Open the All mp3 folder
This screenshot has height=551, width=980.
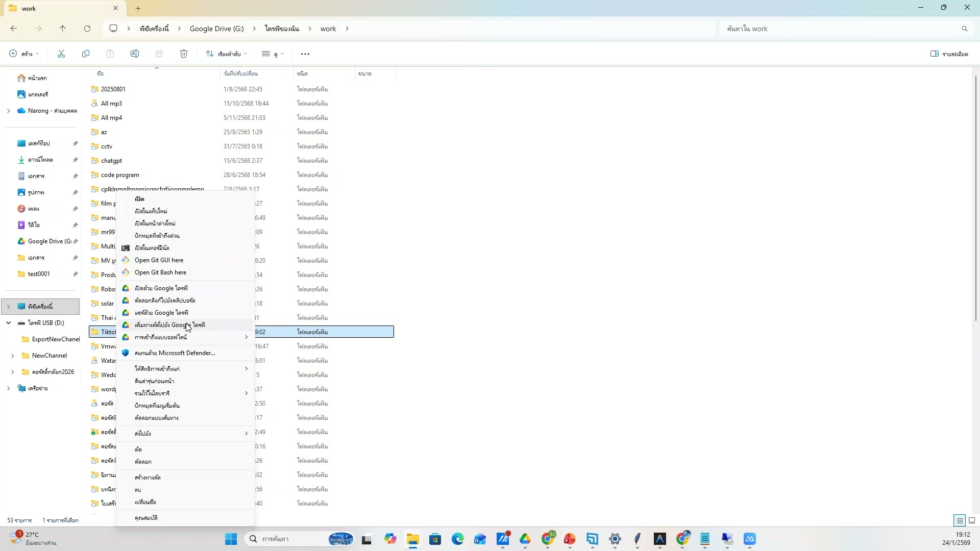pos(111,104)
